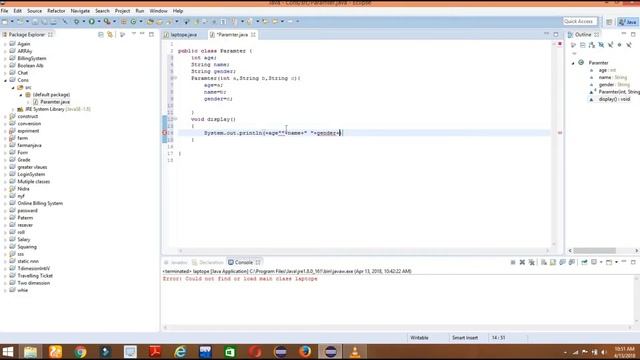
Task: Open Run button dropdown arrow
Action: pos(99,21)
